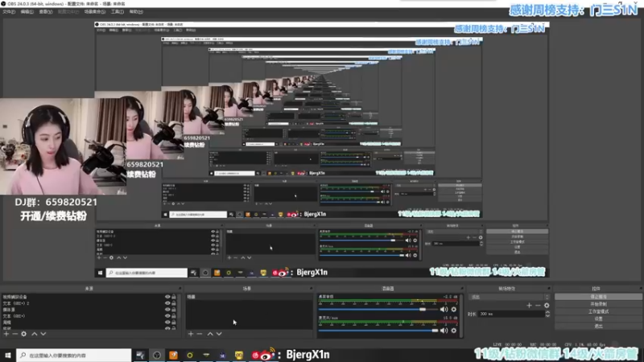This screenshot has width=644, height=362.
Task: Open 帮助(H) Help menu
Action: [x=136, y=12]
